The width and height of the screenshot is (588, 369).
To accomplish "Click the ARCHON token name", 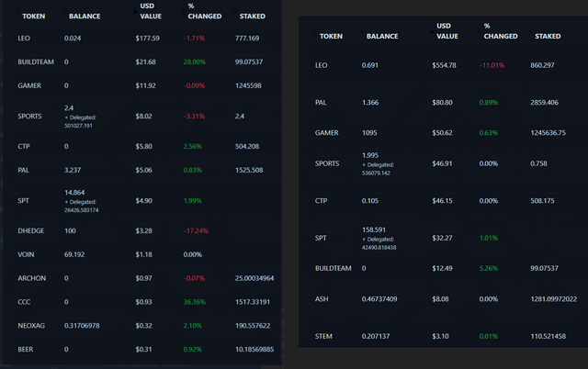I will coord(31,278).
